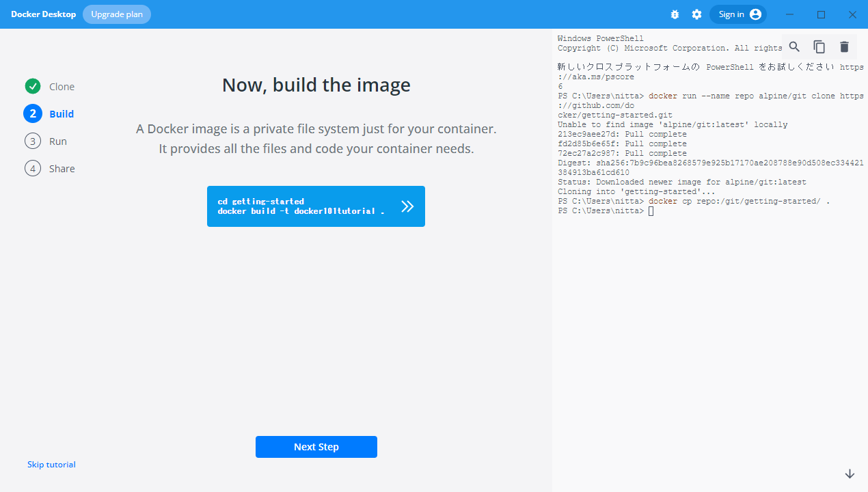Click the search icon in terminal

pos(794,46)
